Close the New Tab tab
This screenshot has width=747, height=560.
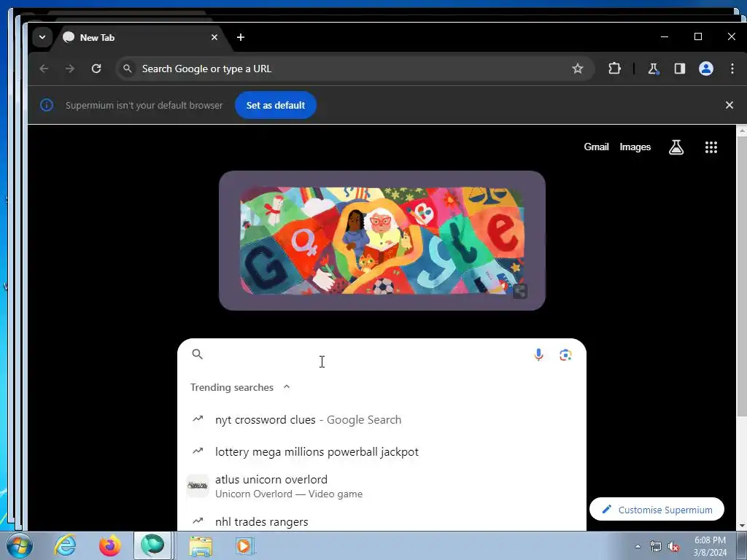pos(214,37)
